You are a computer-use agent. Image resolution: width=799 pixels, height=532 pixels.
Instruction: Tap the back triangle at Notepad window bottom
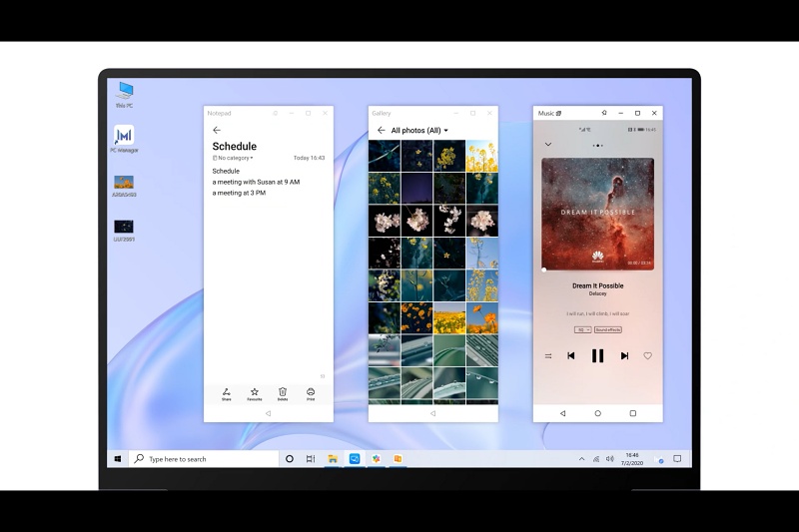268,413
